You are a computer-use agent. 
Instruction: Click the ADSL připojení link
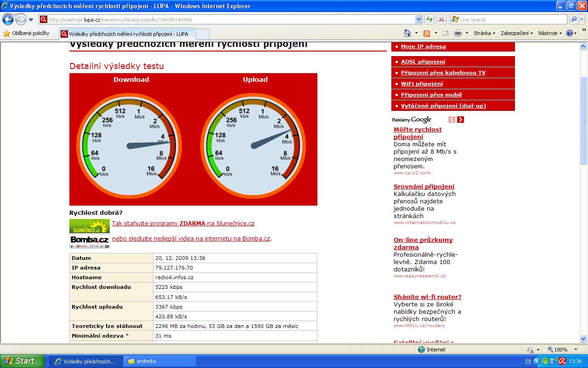(423, 62)
